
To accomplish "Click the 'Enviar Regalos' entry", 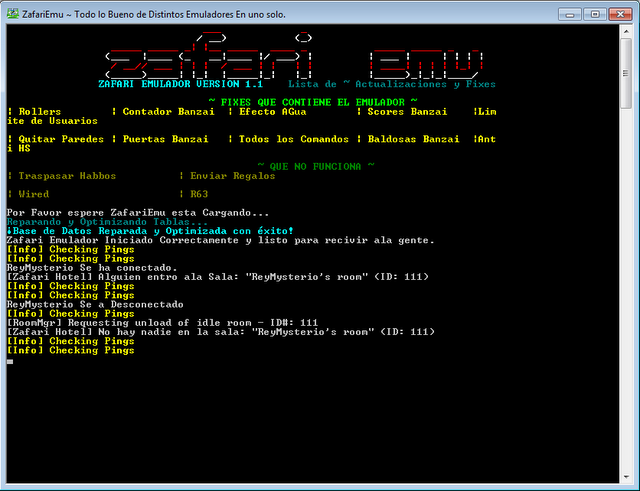I will pyautogui.click(x=233, y=176).
